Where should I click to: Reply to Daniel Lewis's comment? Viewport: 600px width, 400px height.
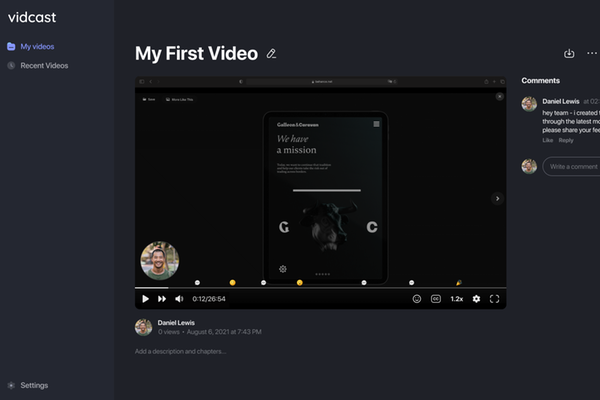[x=566, y=140]
